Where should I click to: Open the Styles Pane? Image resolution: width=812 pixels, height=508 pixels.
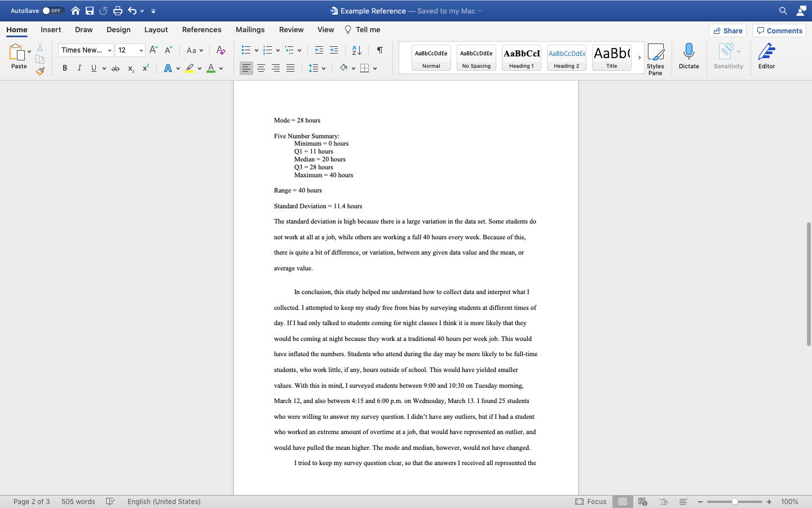click(x=655, y=59)
